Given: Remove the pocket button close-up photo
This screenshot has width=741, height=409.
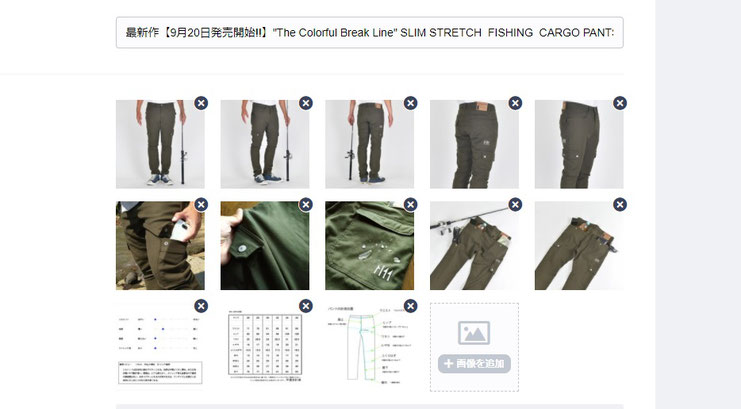Looking at the screenshot, I should [306, 205].
